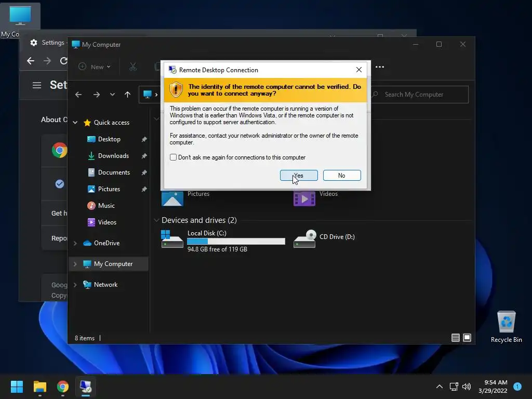The image size is (532, 399).
Task: Select the Recycle Bin desktop icon
Action: coord(506,327)
